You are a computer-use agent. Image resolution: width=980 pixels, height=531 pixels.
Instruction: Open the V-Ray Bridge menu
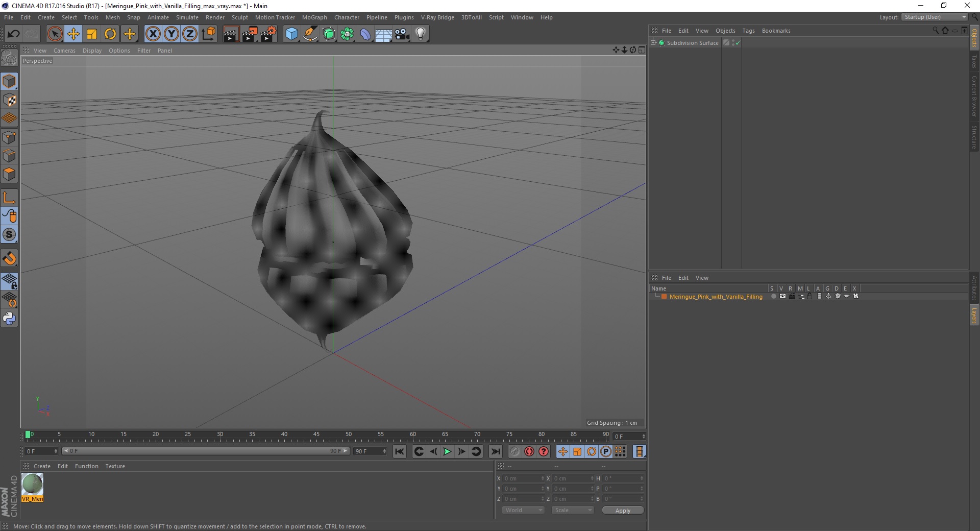(x=437, y=17)
